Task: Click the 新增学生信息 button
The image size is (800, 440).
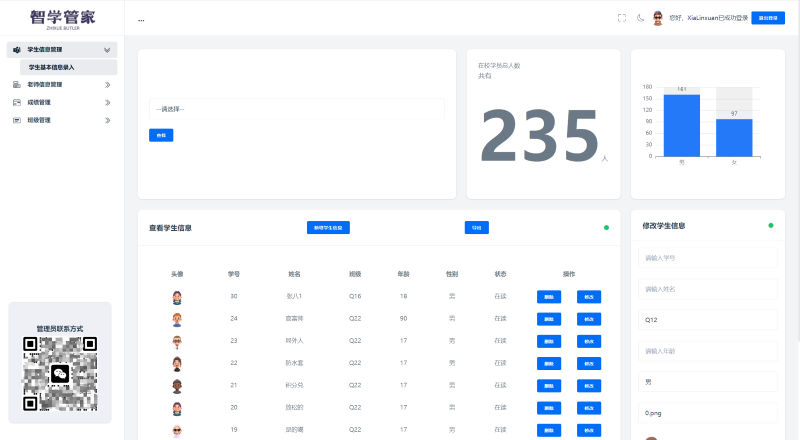Action: (x=328, y=228)
